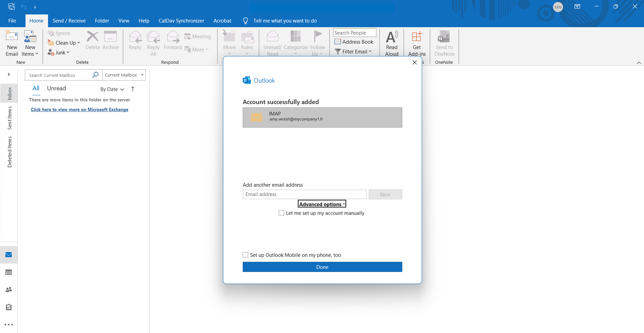Click the Reply icon
This screenshot has height=333, width=644.
click(x=135, y=36)
